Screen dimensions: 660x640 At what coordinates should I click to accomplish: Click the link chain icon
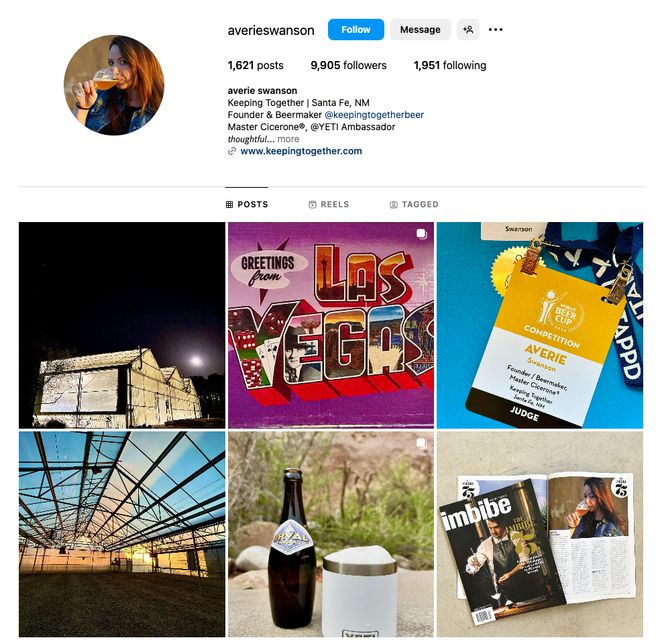coord(232,151)
